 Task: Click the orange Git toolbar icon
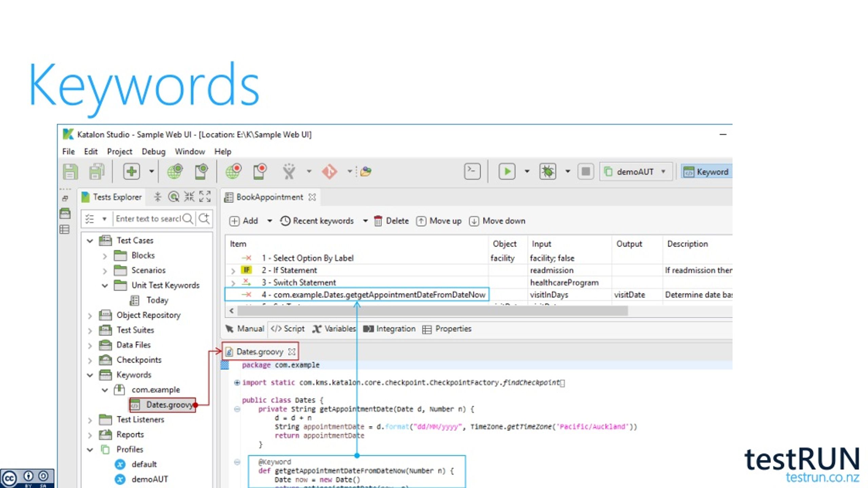(x=329, y=171)
